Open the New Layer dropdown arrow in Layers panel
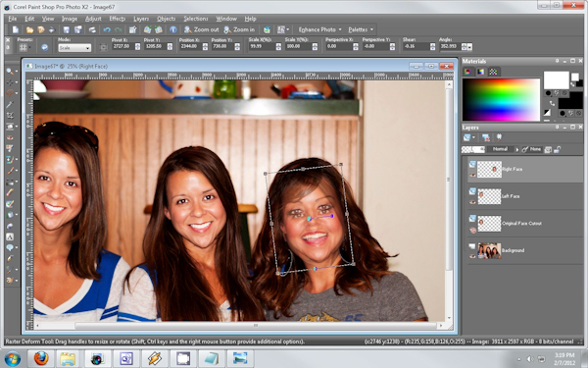 [474, 137]
